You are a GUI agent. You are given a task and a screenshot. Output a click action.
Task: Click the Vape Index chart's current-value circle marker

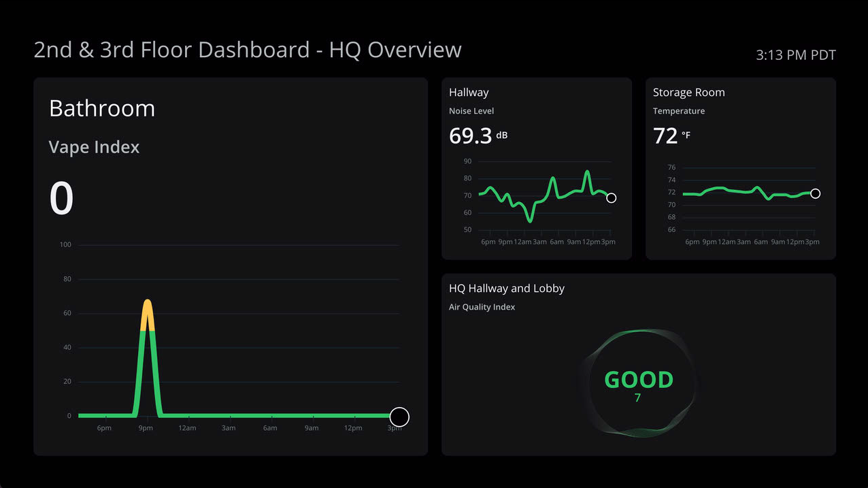tap(399, 417)
